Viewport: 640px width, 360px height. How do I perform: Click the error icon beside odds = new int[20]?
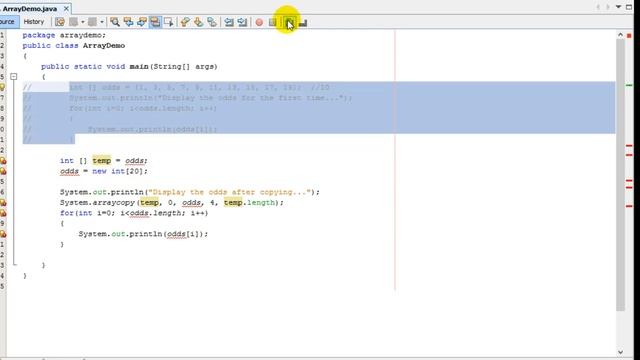tap(3, 171)
